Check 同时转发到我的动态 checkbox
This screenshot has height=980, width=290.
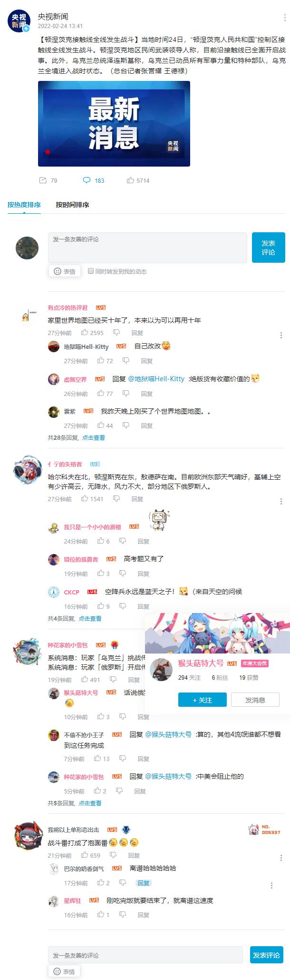click(x=91, y=271)
